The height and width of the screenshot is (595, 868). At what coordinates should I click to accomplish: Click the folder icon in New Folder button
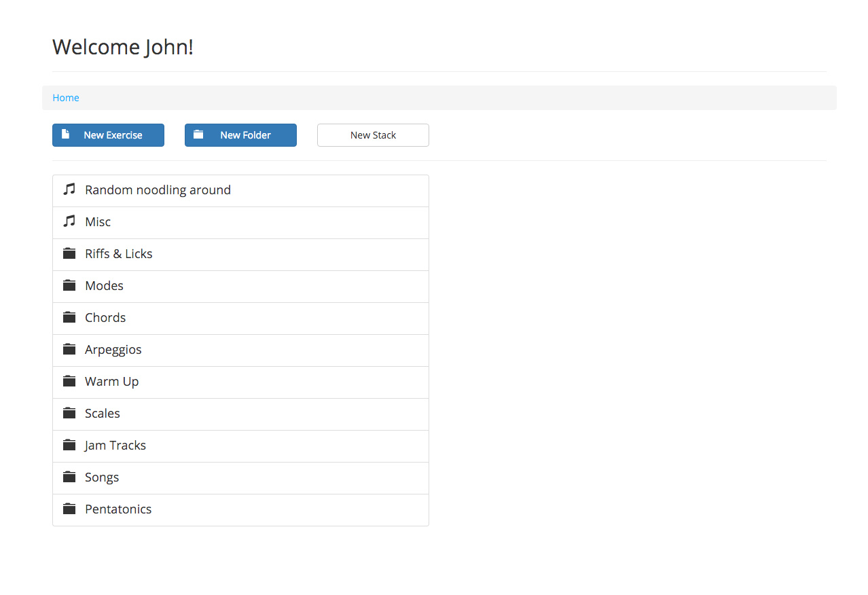[198, 134]
